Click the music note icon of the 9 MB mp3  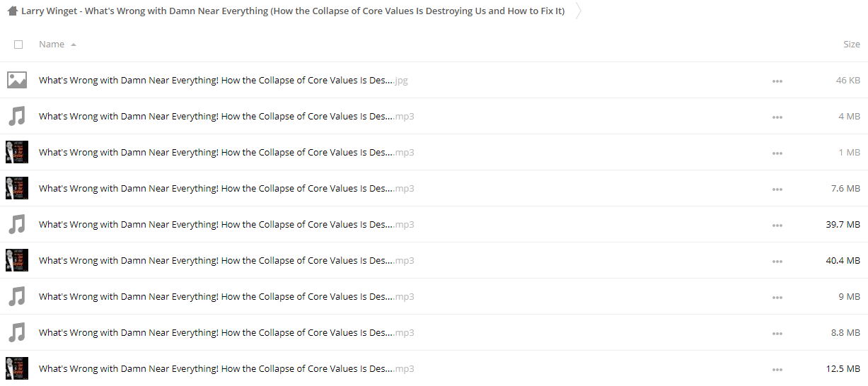point(17,296)
